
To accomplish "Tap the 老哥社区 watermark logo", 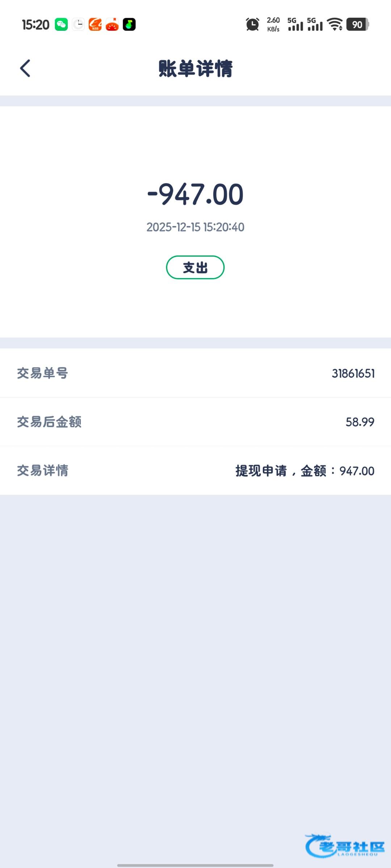I will coord(345,846).
